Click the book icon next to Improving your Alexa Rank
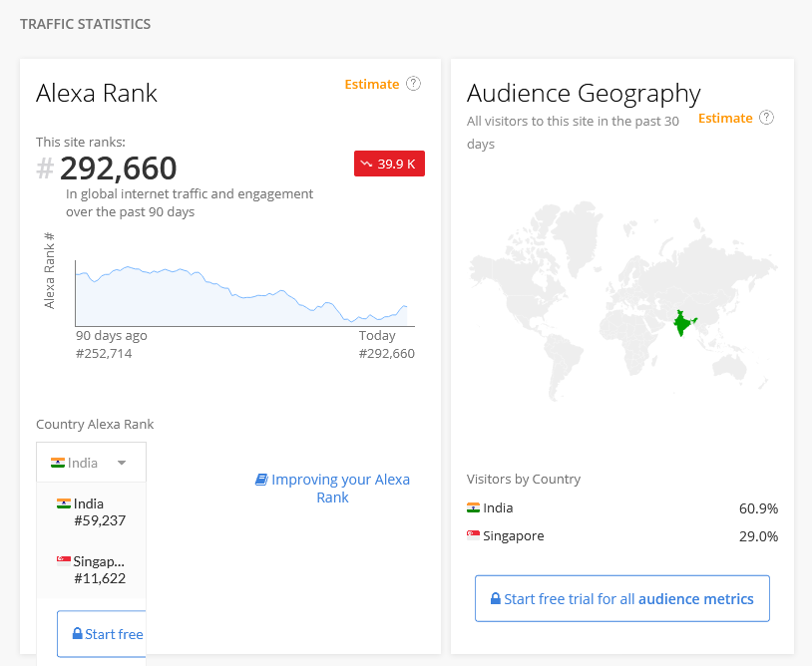The image size is (812, 666). click(x=261, y=480)
